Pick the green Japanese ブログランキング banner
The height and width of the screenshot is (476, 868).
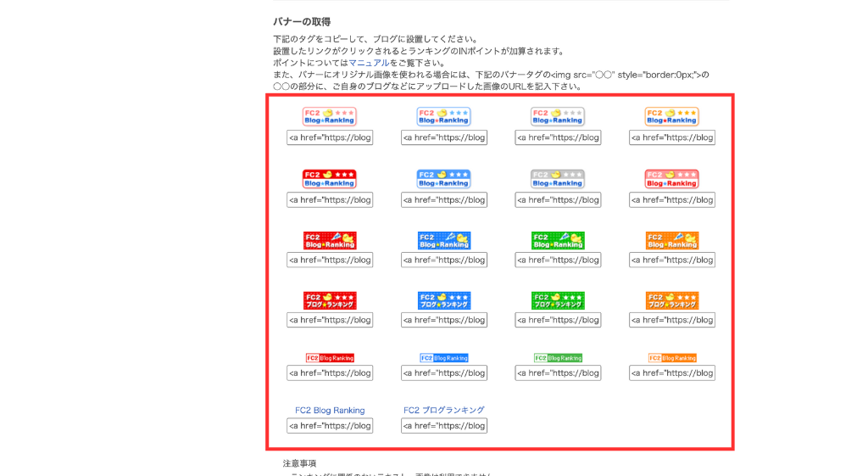point(558,300)
